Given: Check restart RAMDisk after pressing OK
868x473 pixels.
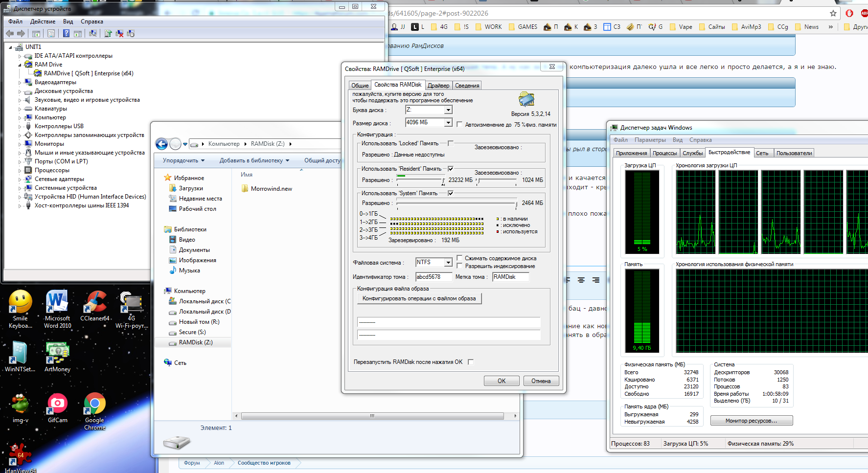Looking at the screenshot, I should pos(471,362).
